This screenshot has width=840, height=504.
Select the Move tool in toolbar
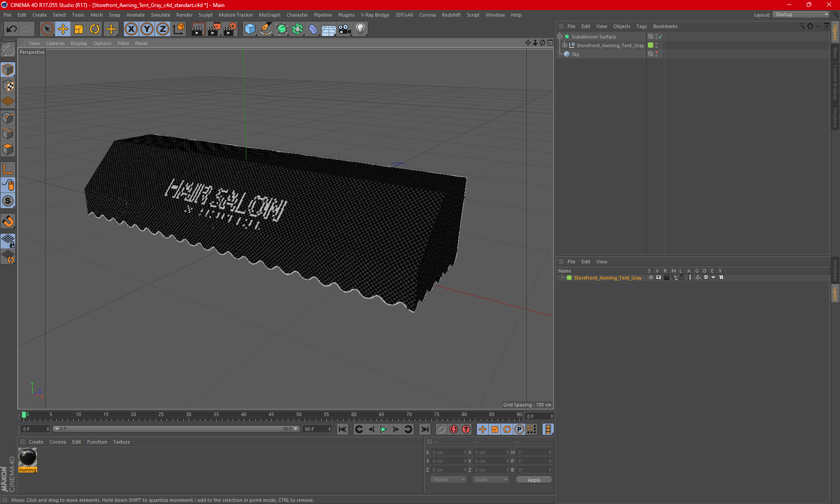[x=63, y=29]
